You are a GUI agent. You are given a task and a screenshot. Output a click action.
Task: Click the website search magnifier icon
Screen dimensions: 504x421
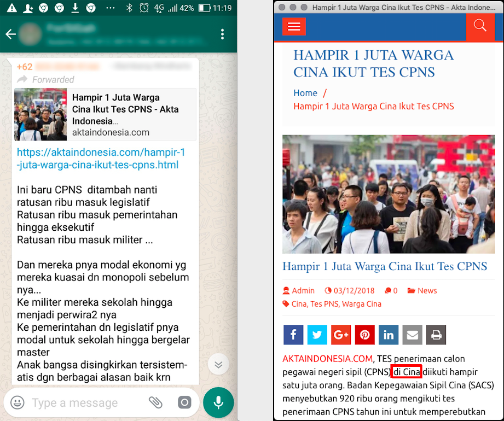click(480, 26)
